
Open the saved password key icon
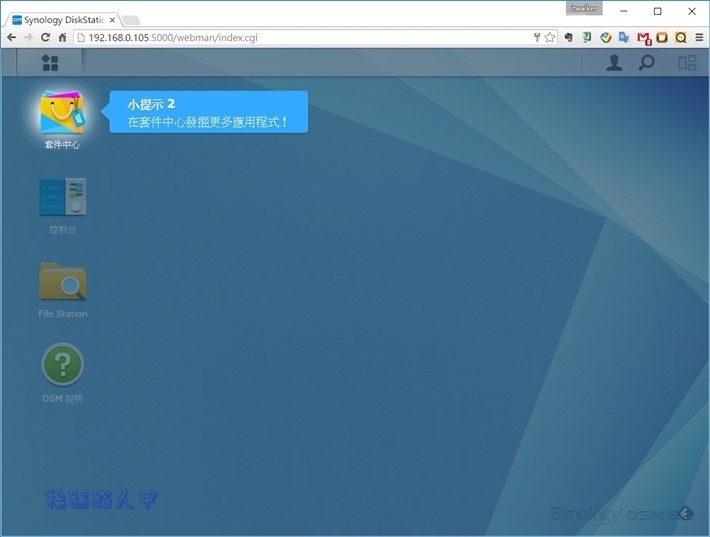(x=537, y=38)
